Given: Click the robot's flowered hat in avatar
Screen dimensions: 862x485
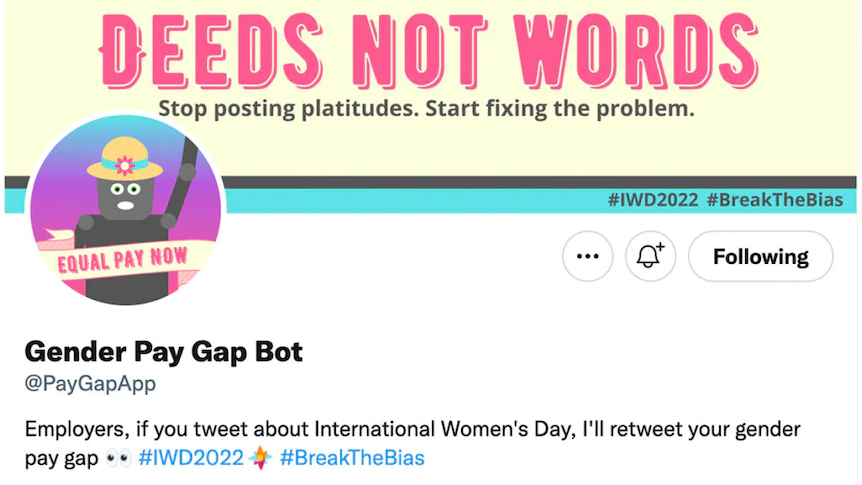Looking at the screenshot, I should pyautogui.click(x=125, y=159).
